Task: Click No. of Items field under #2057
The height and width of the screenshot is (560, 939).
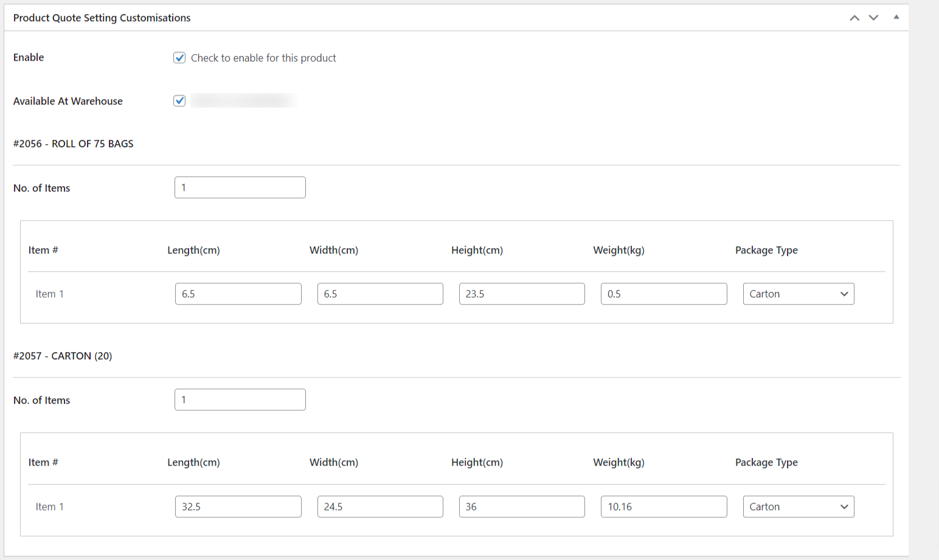Action: (240, 399)
